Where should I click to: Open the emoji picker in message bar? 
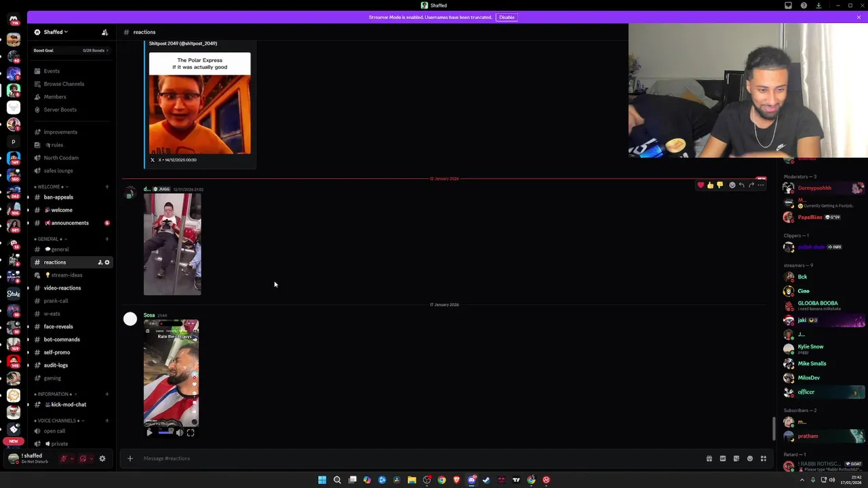point(750,459)
